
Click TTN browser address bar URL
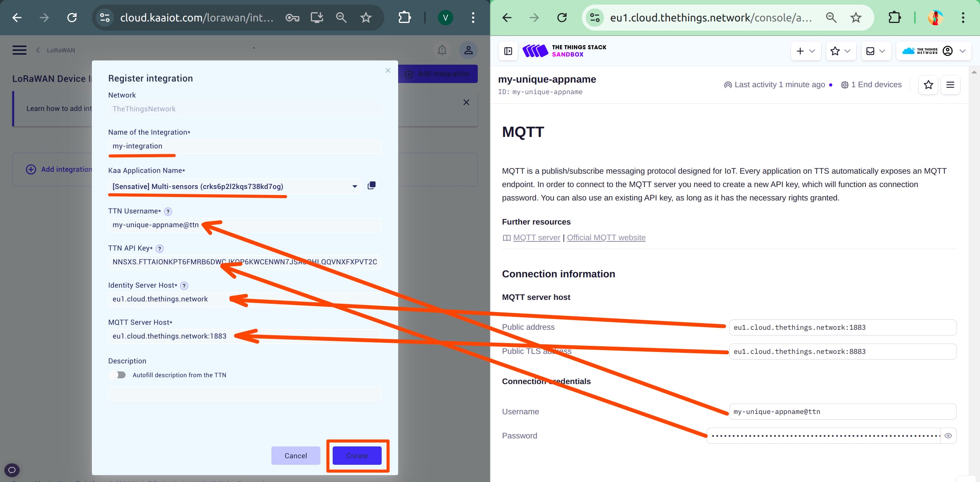[710, 18]
